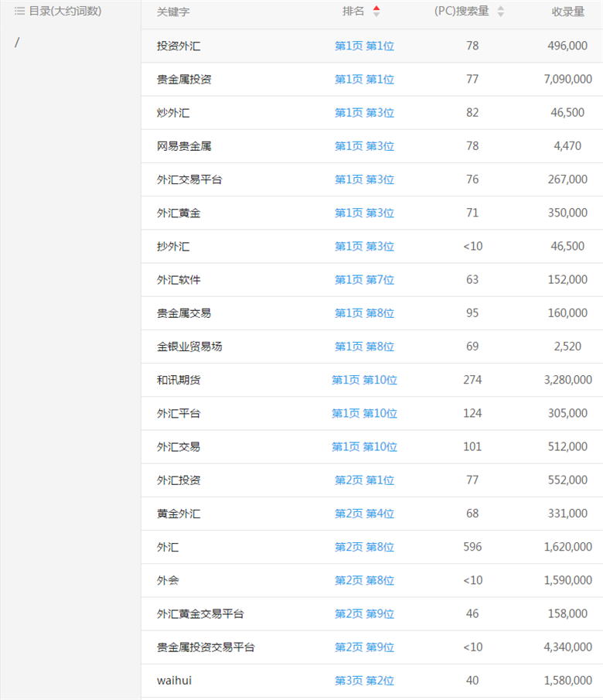
Task: Select the root "/" directory entry
Action: tap(17, 42)
